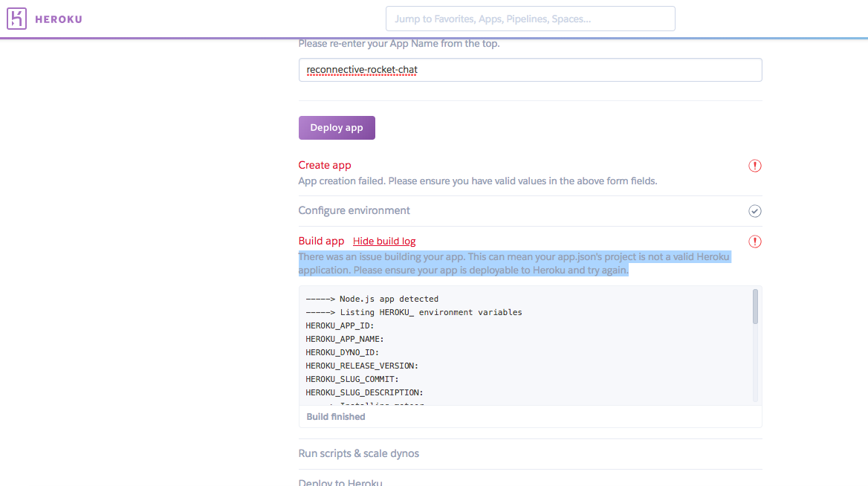Expand the Deploy to Heroku section

(x=340, y=482)
